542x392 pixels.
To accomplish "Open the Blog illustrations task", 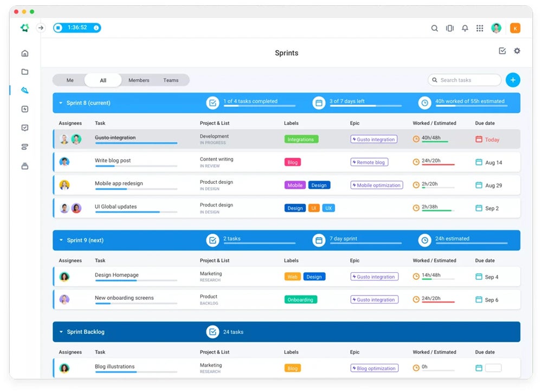I will tap(115, 367).
